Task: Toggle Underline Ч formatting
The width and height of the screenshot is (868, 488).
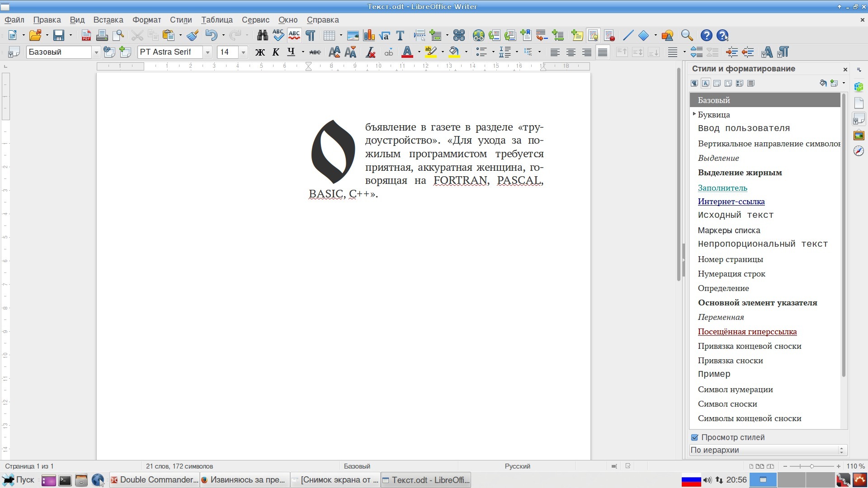Action: point(291,52)
